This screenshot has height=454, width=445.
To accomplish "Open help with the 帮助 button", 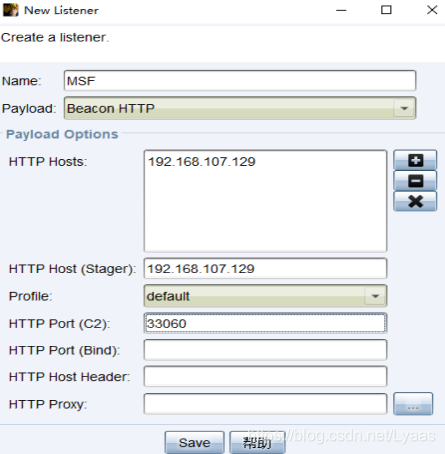I will pyautogui.click(x=257, y=443).
